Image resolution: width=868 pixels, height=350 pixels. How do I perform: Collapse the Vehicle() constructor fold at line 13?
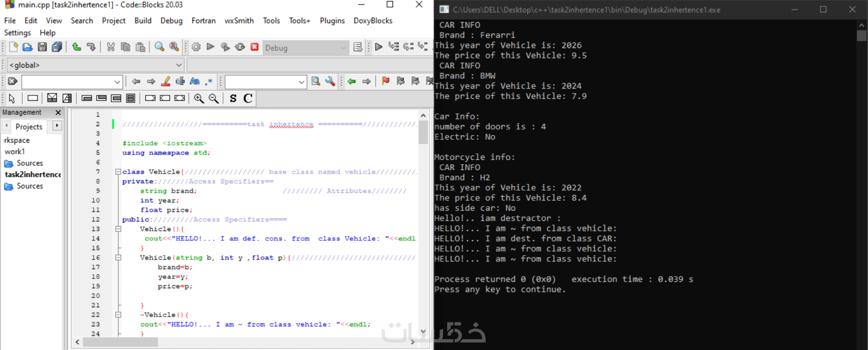(x=118, y=229)
